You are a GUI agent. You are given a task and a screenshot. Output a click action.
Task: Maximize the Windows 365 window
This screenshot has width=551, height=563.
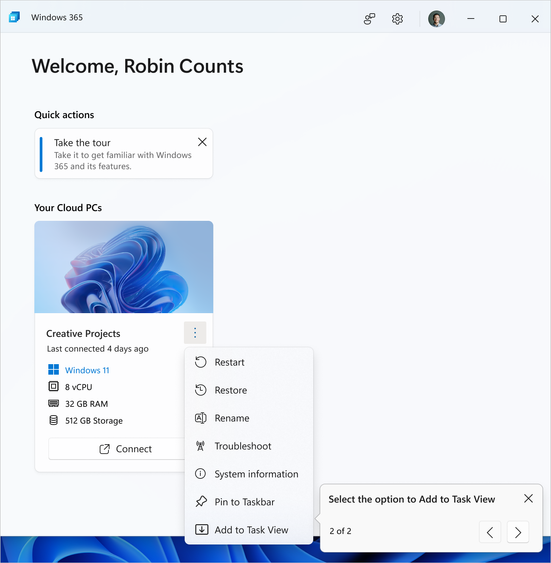503,19
